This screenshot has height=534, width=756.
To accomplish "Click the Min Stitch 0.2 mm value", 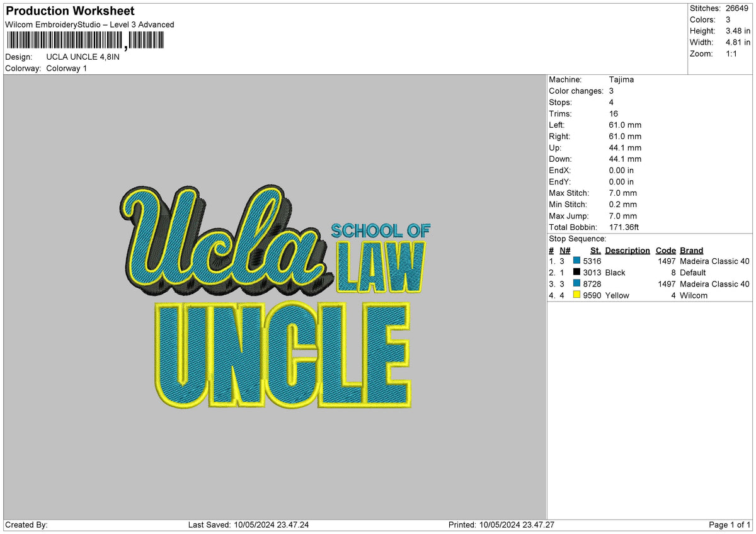I will (x=622, y=204).
